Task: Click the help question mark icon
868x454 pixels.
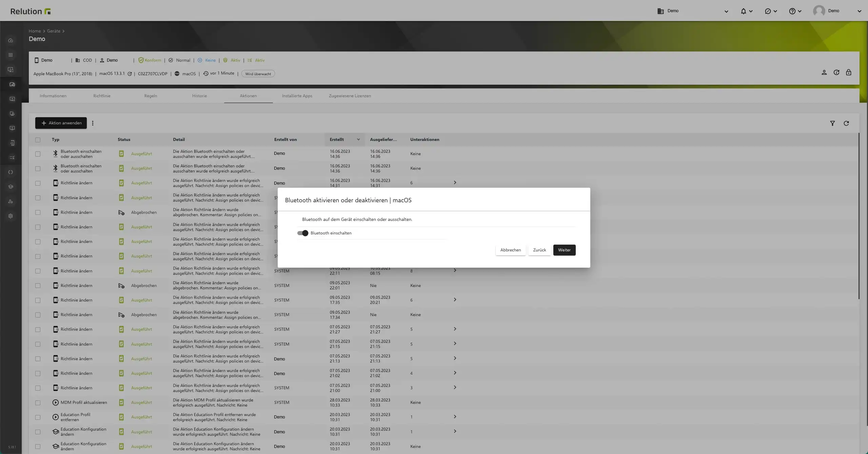Action: [x=792, y=11]
